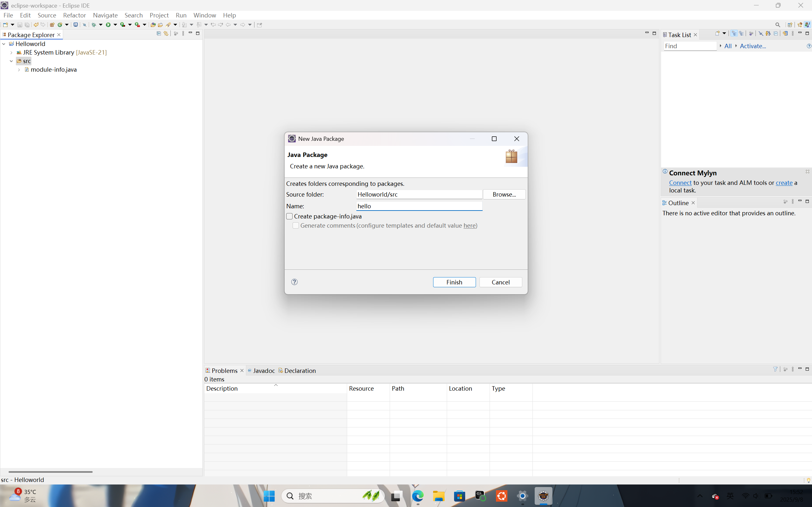
Task: Run the Helloworld application
Action: coord(109,24)
